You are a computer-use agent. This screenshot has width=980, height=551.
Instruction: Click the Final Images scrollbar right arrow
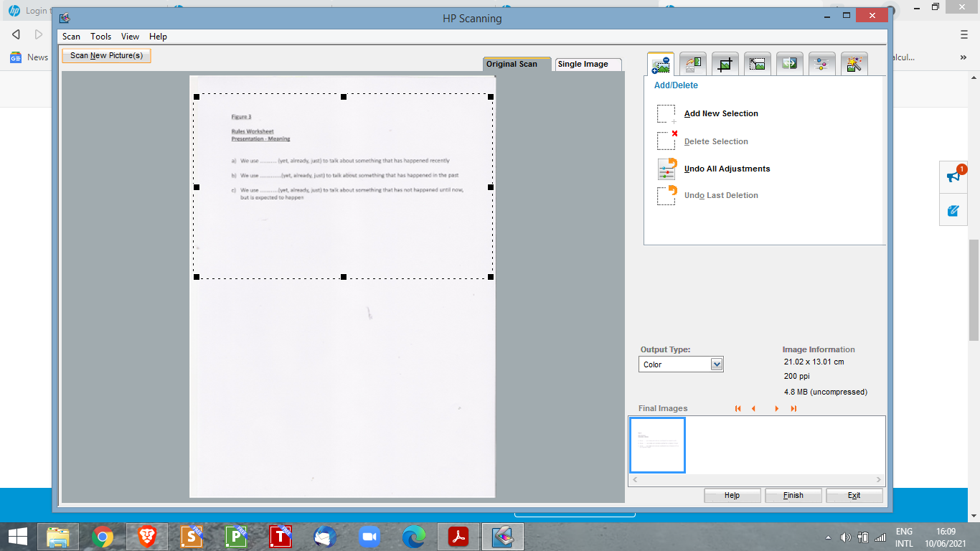879,479
